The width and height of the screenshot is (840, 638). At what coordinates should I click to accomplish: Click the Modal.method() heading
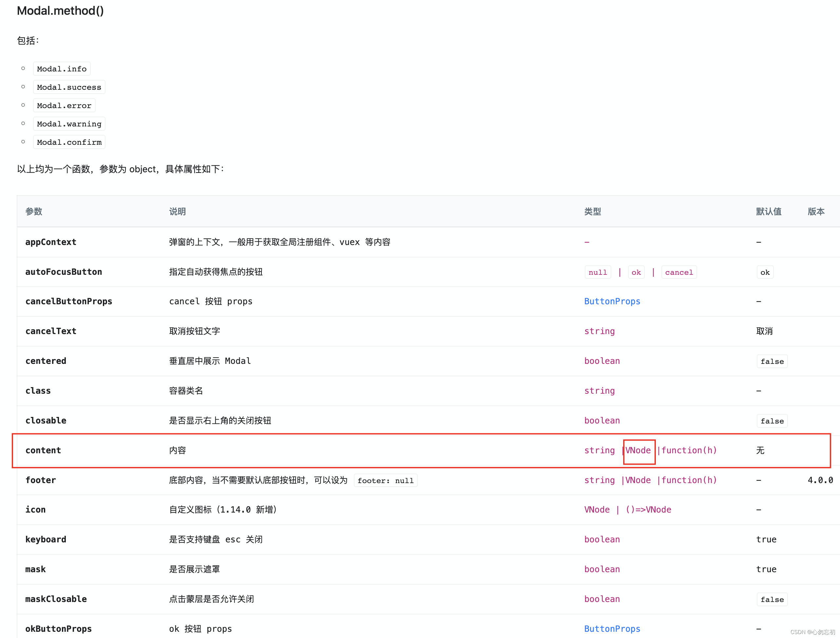[x=60, y=10]
